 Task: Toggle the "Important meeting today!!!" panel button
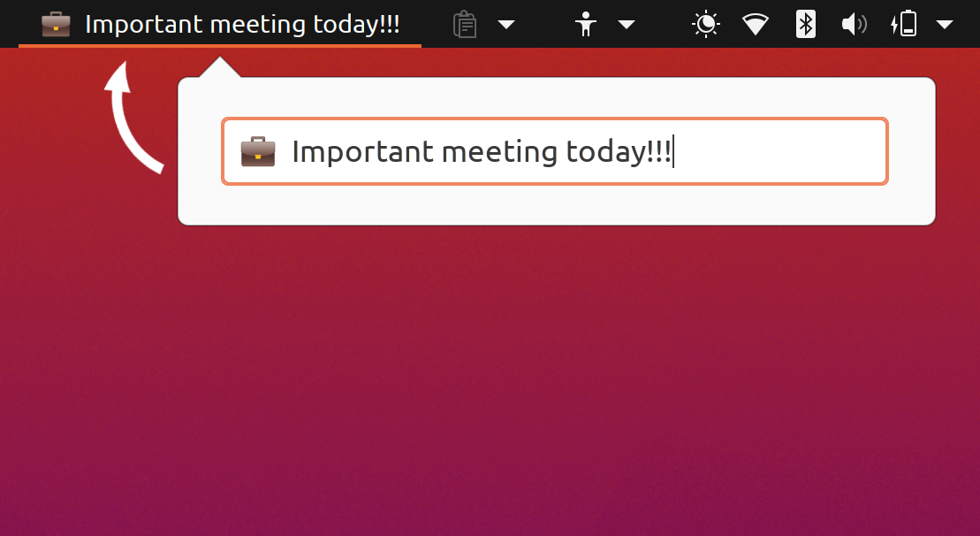click(220, 24)
